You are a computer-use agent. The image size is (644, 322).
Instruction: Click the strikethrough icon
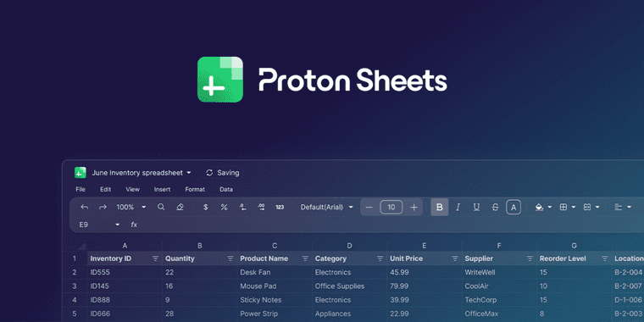(495, 207)
